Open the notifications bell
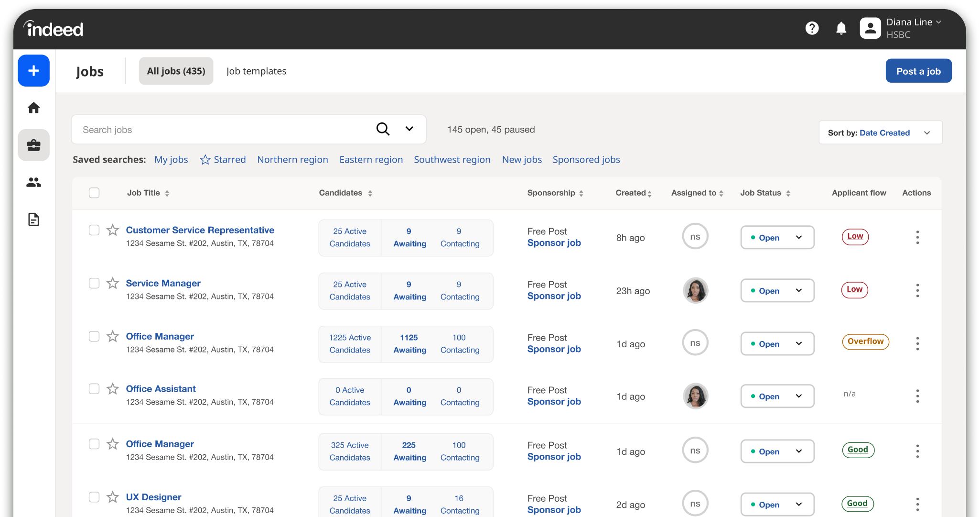Screen dimensions: 980x517 point(841,29)
